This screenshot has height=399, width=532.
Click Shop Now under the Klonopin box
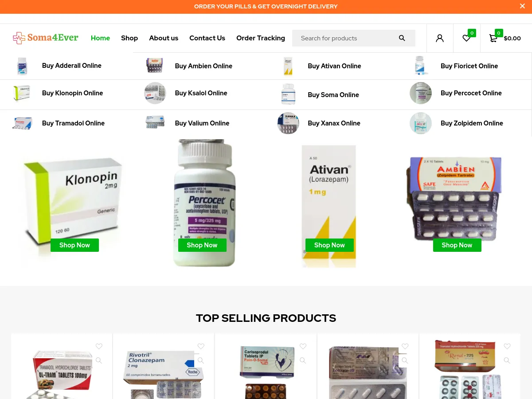click(74, 245)
